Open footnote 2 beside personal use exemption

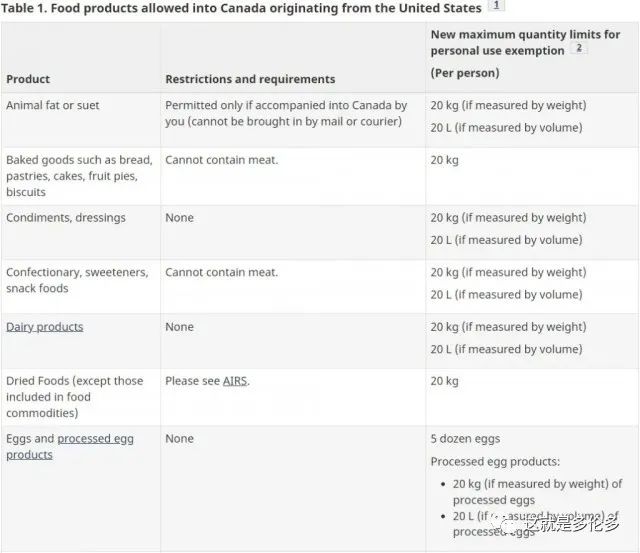(578, 47)
